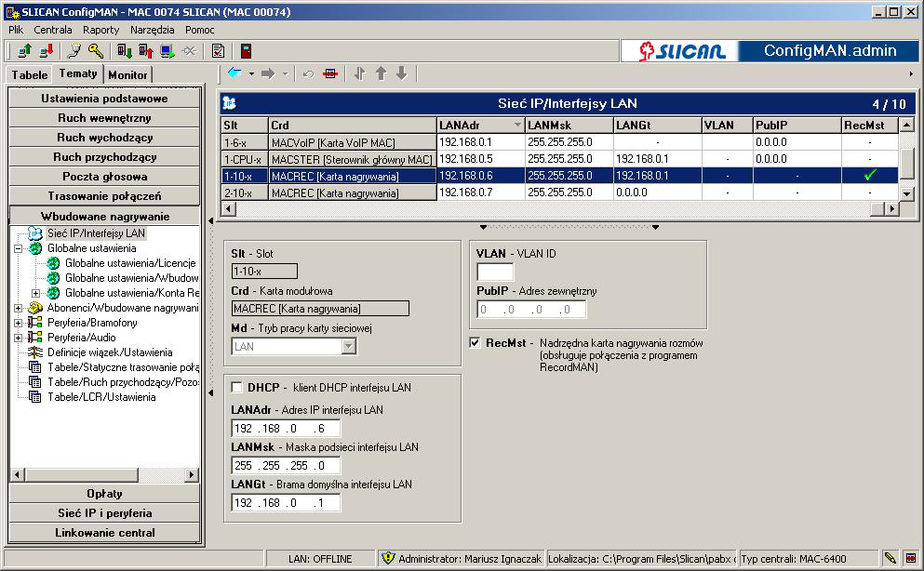Click the blue back navigation arrow

point(234,73)
